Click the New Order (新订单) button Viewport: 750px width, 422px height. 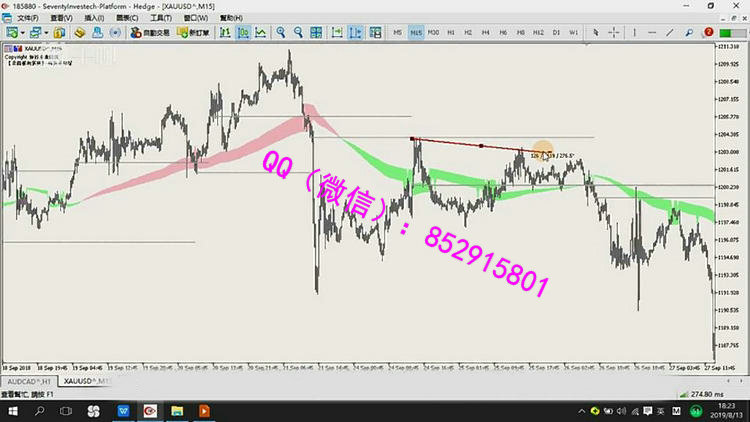point(190,33)
